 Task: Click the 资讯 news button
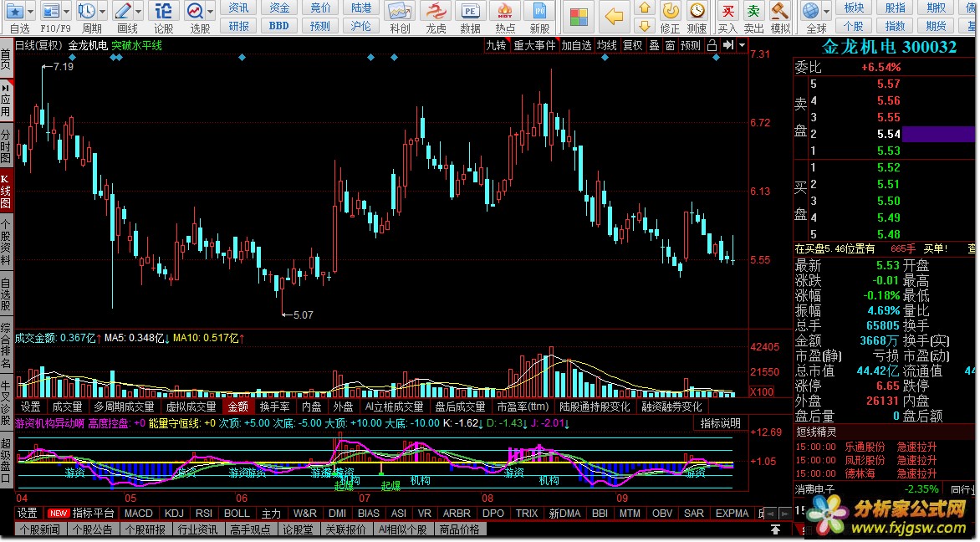click(239, 8)
